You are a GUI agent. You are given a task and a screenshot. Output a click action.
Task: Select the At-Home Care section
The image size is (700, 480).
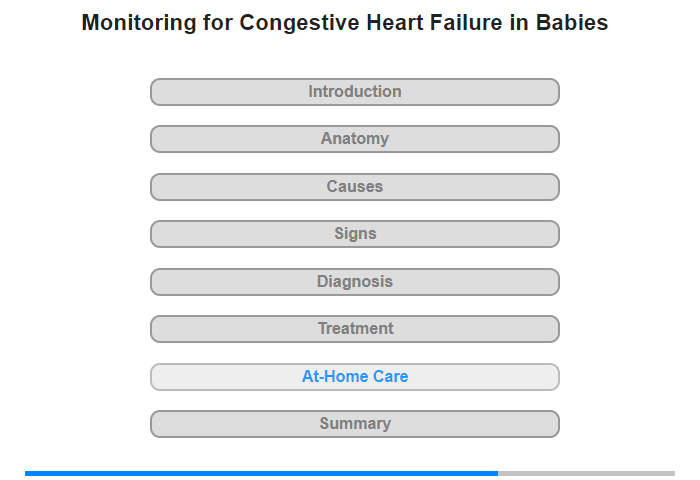(355, 377)
